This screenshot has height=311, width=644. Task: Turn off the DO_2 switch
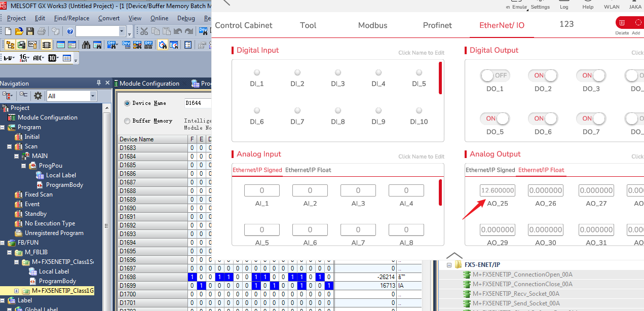(543, 75)
